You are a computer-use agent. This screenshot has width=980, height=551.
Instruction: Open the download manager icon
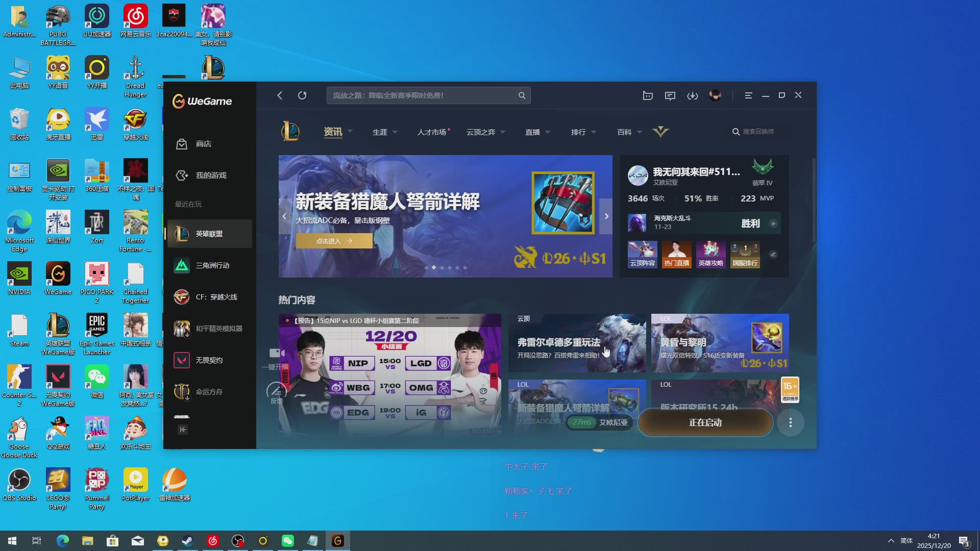click(693, 95)
